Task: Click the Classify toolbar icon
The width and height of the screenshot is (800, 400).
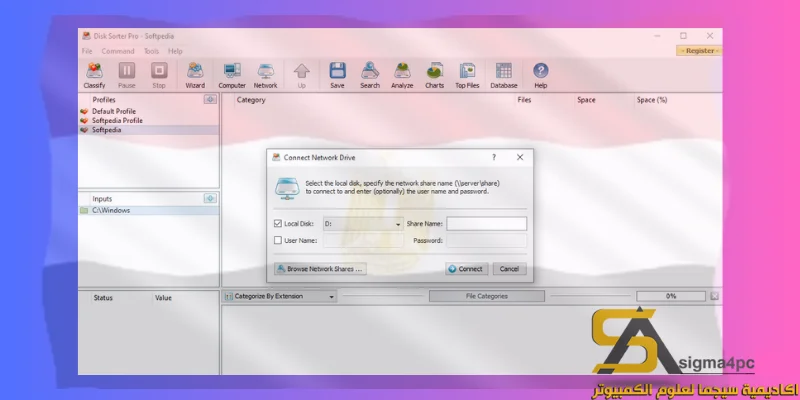Action: 94,75
